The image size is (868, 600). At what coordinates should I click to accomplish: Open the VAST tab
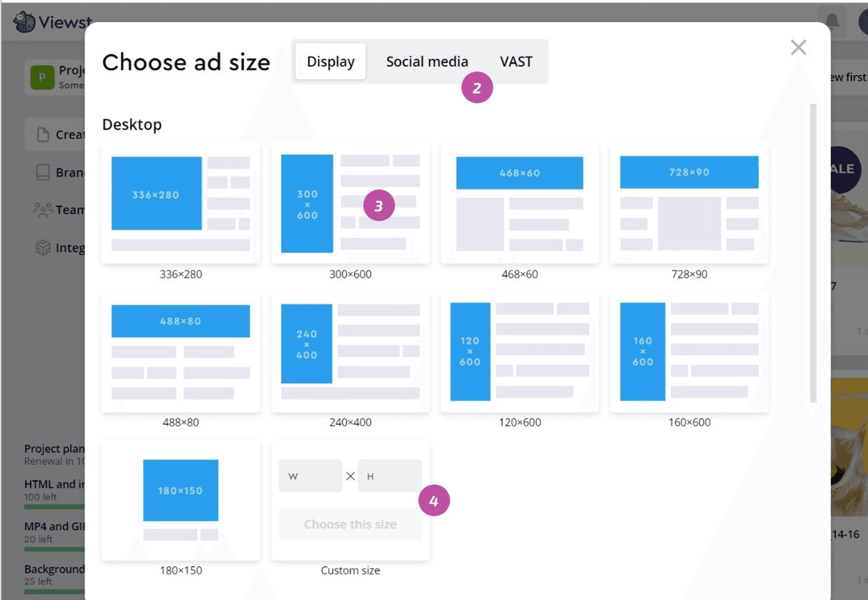pos(516,61)
